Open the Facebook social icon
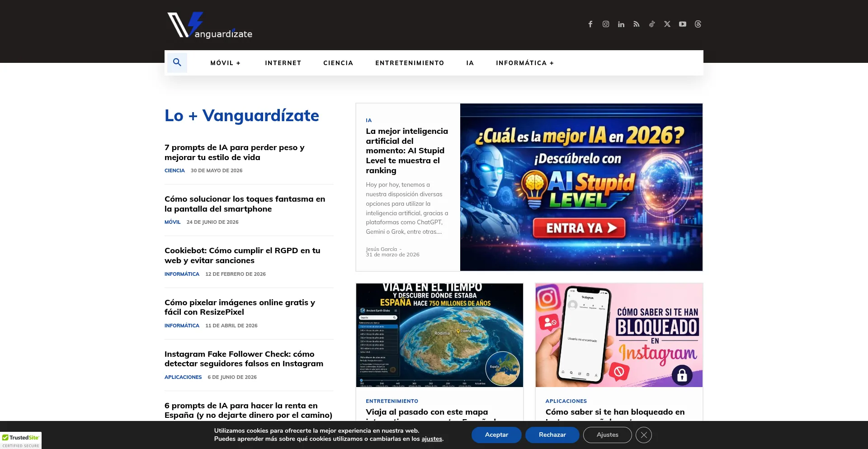 pyautogui.click(x=590, y=24)
